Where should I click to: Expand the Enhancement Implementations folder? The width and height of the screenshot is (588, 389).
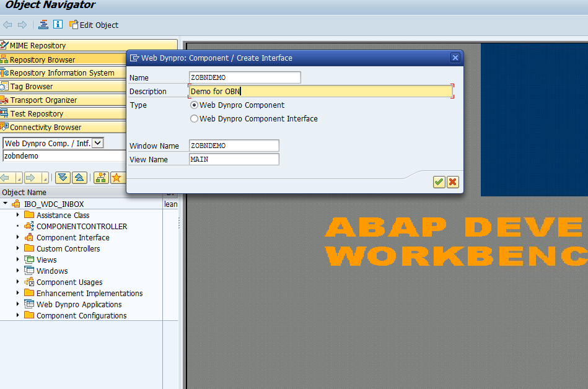click(x=17, y=293)
